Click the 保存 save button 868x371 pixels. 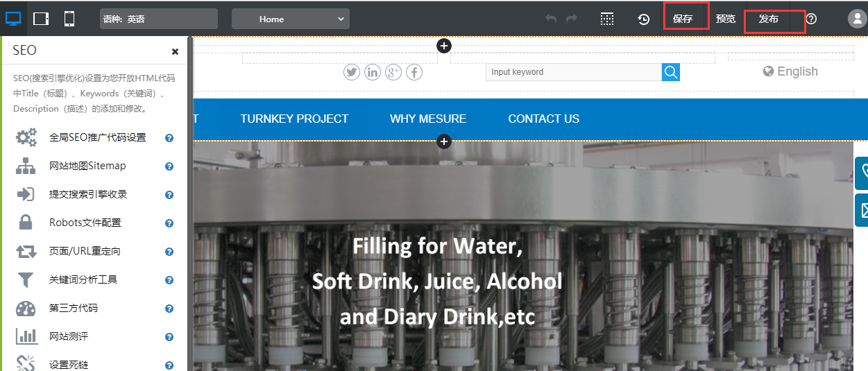click(684, 19)
